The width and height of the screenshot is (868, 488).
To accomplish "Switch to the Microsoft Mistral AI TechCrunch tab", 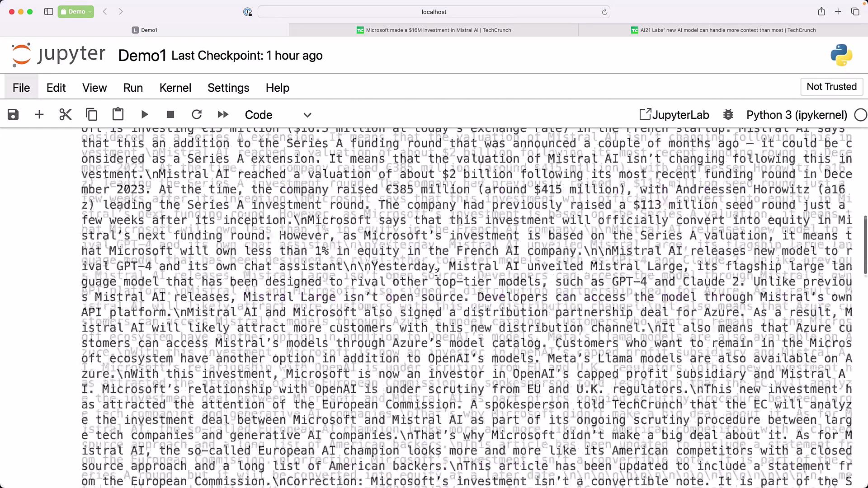I will pyautogui.click(x=434, y=30).
